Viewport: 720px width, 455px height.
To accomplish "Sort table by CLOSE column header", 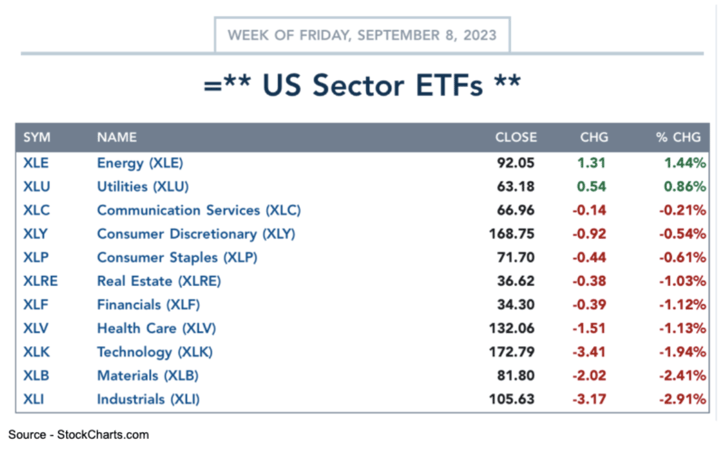I will [516, 137].
